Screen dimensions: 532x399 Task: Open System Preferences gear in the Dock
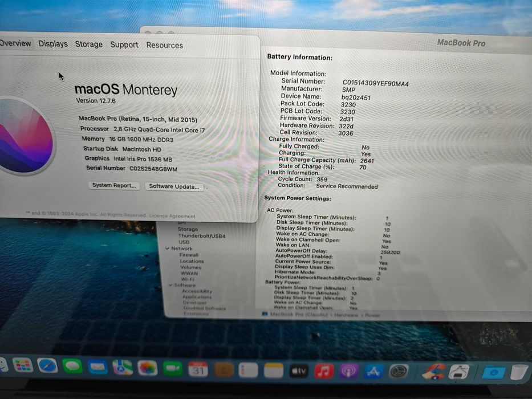tap(399, 372)
